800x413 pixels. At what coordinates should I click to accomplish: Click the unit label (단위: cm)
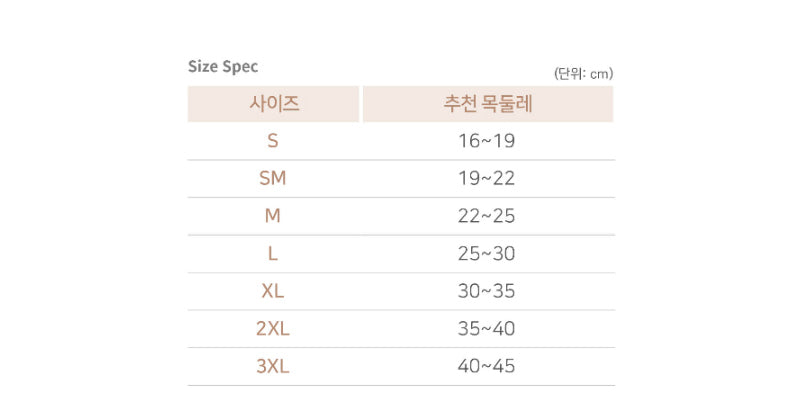point(583,73)
